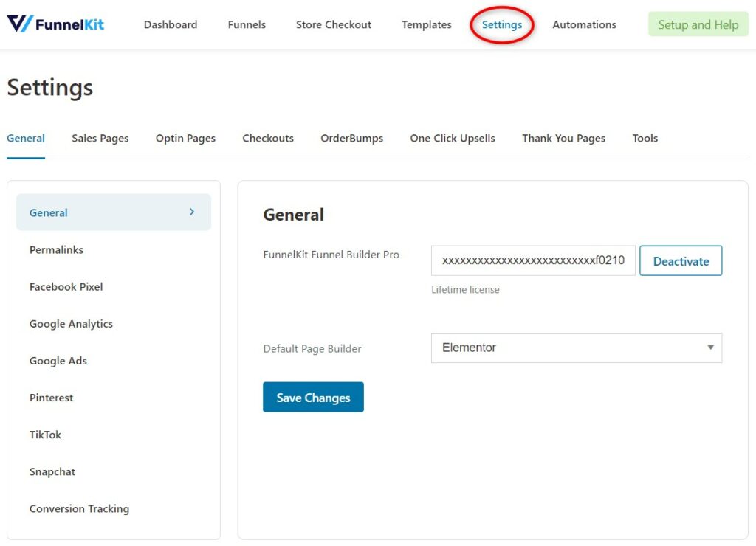
Task: Open Pinterest settings in sidebar
Action: point(51,398)
